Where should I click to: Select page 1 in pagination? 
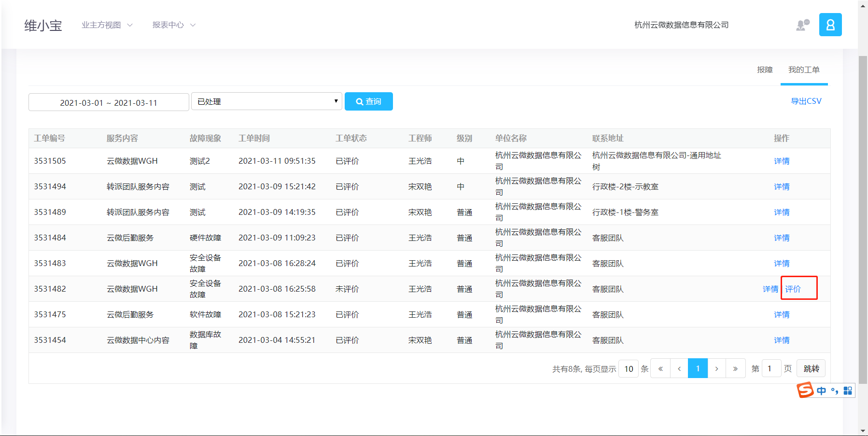coord(698,368)
